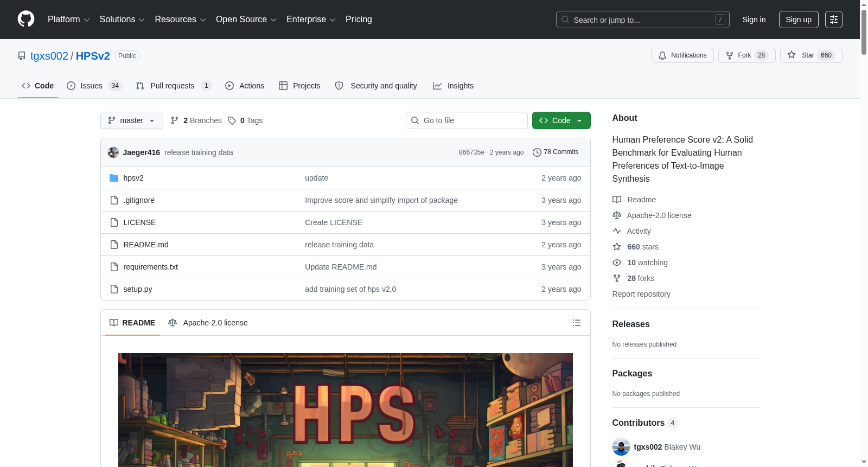The height and width of the screenshot is (467, 868).
Task: Click the Jaeger416 avatar image
Action: 113,152
